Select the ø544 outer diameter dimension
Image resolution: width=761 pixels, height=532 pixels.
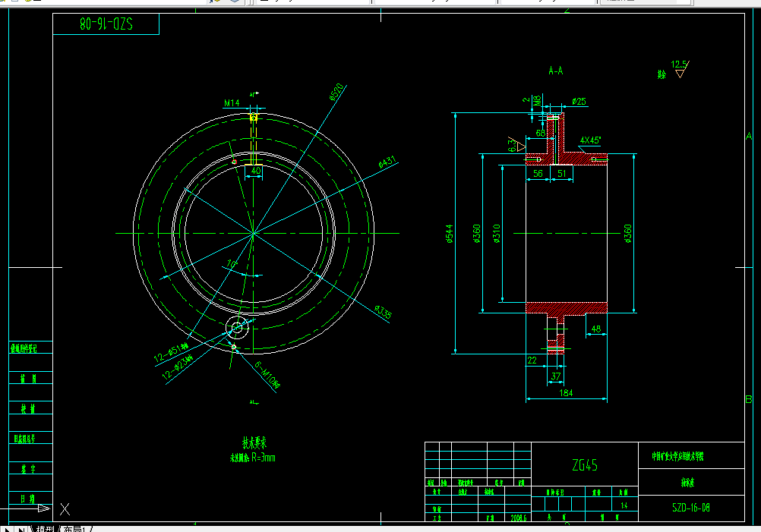tap(449, 234)
